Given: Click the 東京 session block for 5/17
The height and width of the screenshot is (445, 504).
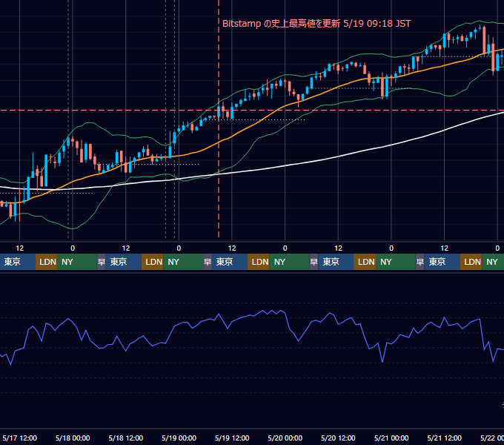Looking at the screenshot, I should point(17,262).
